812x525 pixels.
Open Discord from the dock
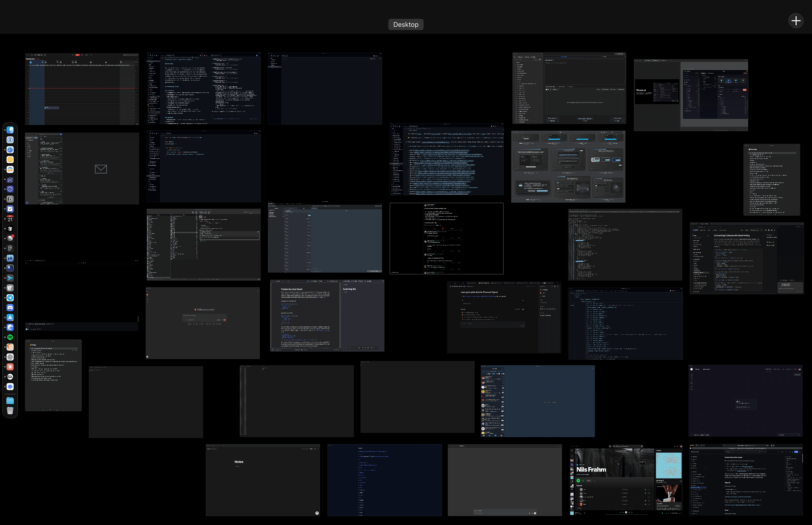pos(10,307)
